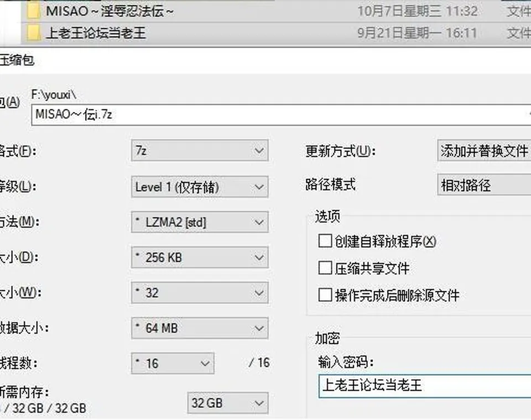Check the 操作完成后删除源文件 option

(325, 295)
